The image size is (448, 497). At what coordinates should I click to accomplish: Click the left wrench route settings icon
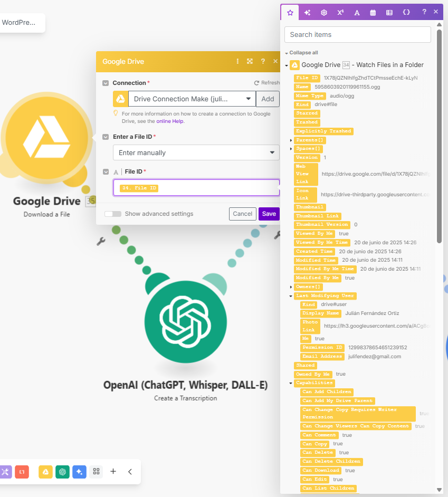(x=101, y=242)
